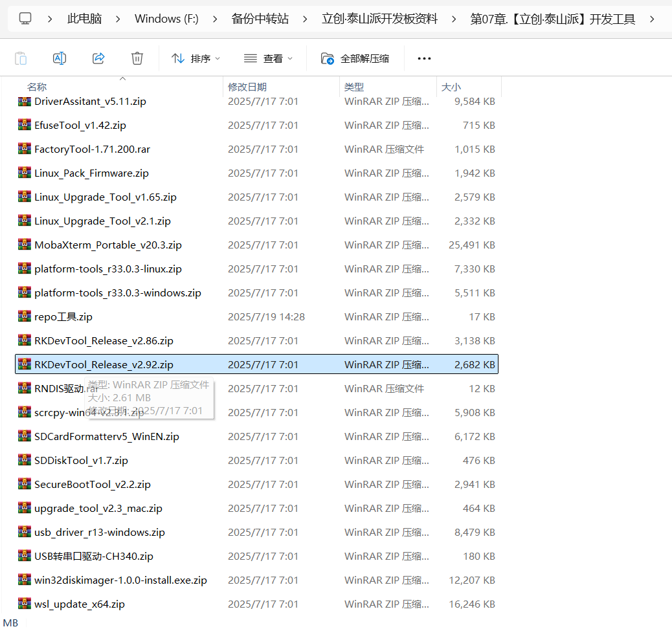Click the FactoryTool-1.71.200.rar archive icon
This screenshot has height=629, width=672.
(25, 149)
